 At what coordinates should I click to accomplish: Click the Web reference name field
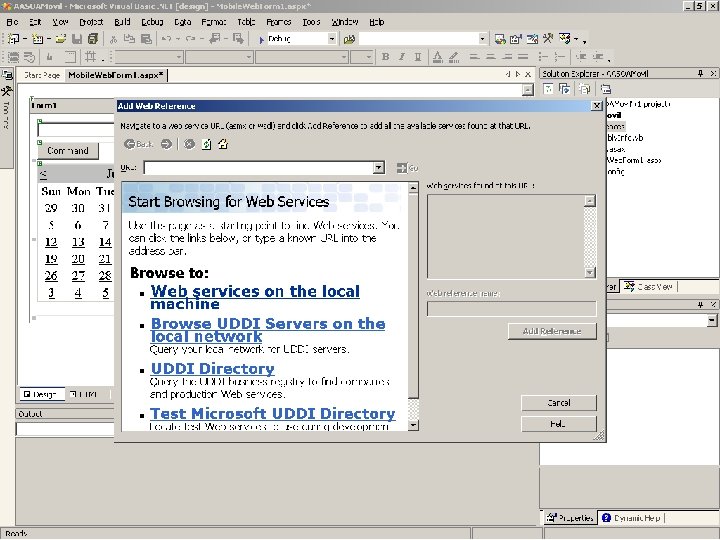point(512,309)
